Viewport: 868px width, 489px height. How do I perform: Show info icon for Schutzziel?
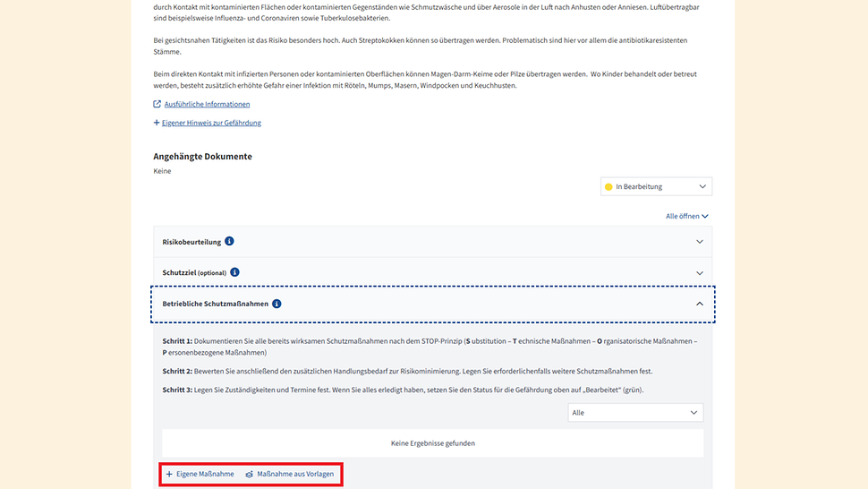pos(234,272)
